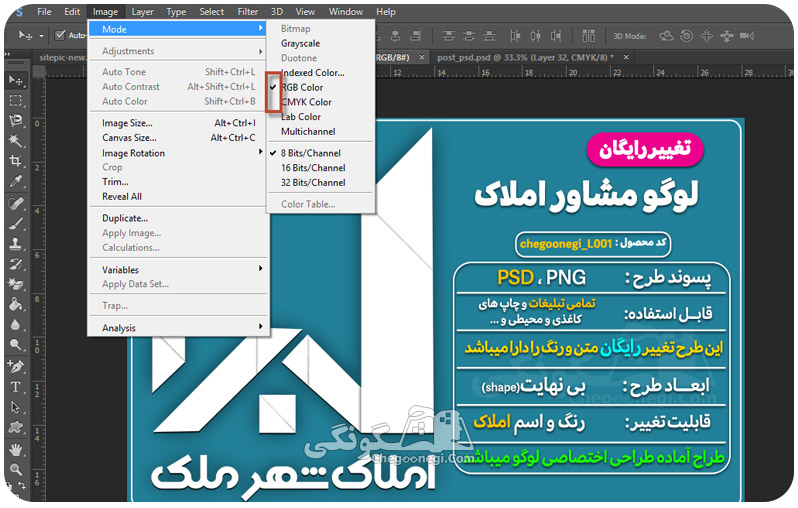
Task: Select the Hand tool
Action: 16,449
